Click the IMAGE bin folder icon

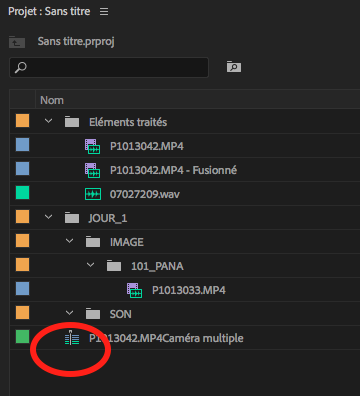(x=93, y=242)
